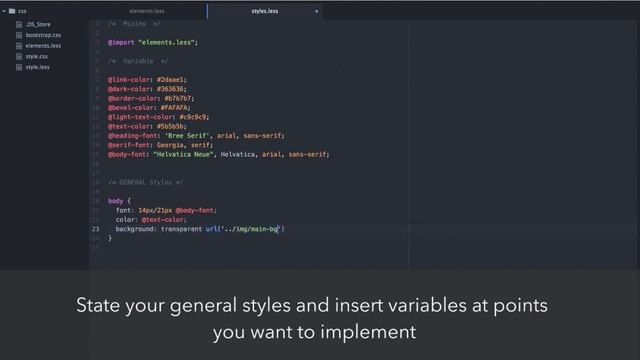Click file icon next to .DS_Store
The image size is (640, 360).
pyautogui.click(x=19, y=24)
